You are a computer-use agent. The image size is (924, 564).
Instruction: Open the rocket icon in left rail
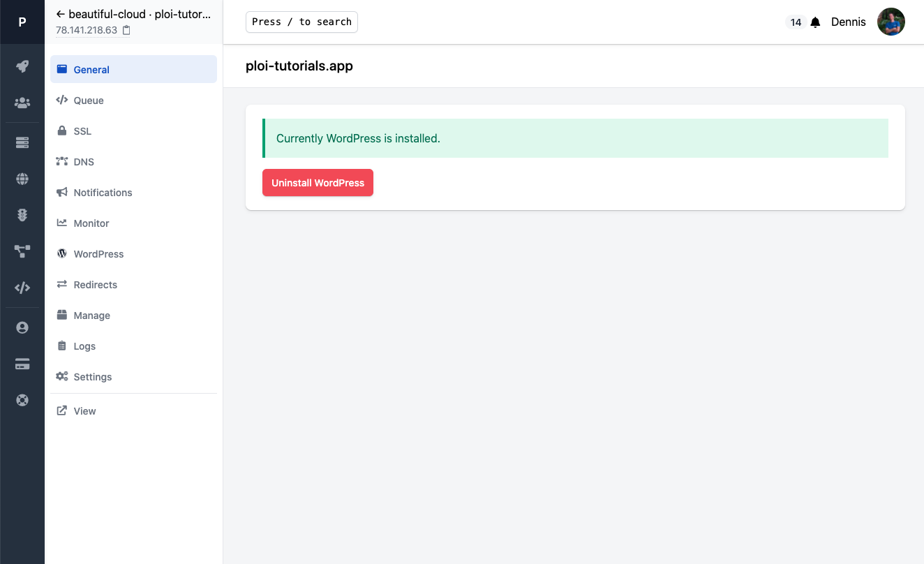tap(22, 66)
